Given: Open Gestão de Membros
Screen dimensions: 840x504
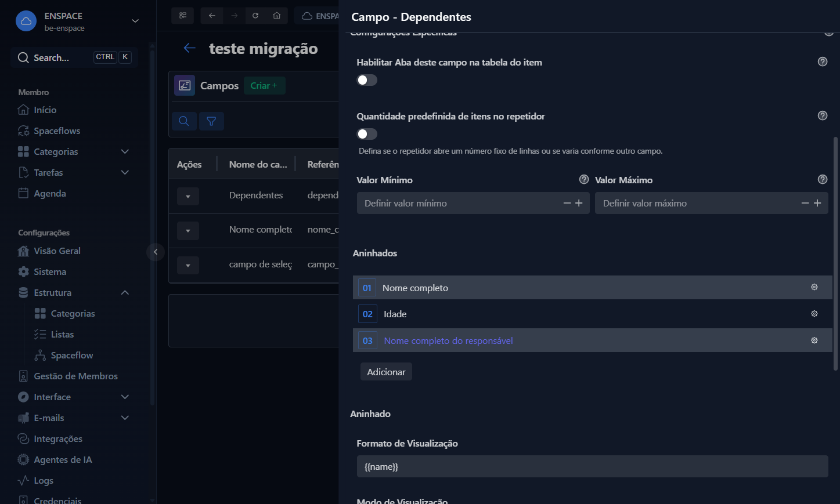Looking at the screenshot, I should (x=68, y=376).
